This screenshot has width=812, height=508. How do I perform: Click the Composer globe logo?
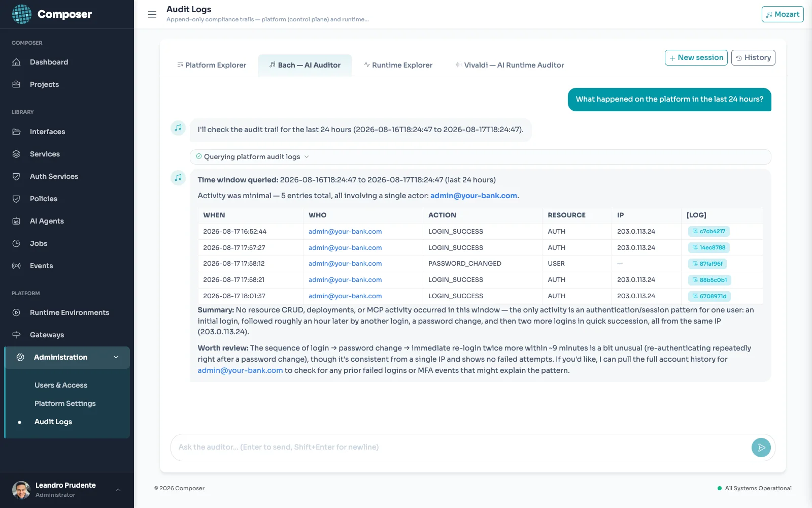click(22, 14)
